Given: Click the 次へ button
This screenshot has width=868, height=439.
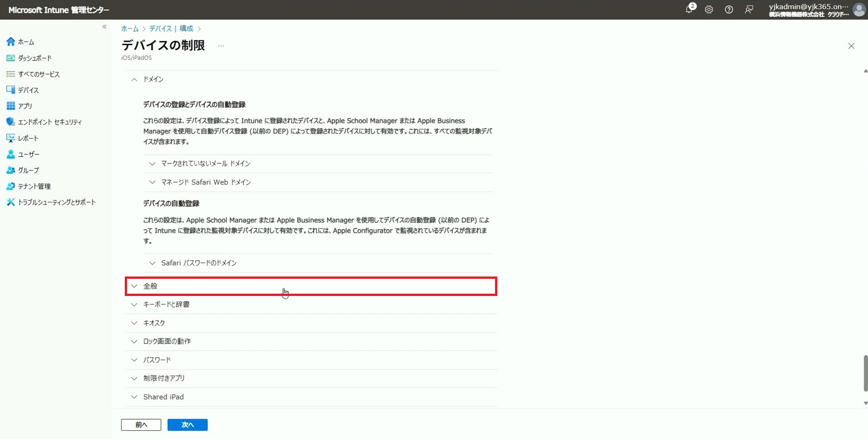Looking at the screenshot, I should 187,425.
